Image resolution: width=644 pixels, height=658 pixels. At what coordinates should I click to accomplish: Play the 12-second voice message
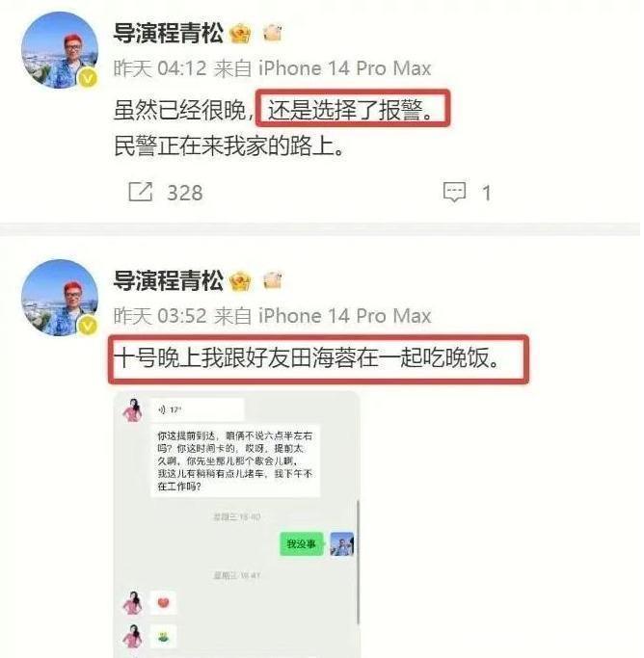tap(198, 409)
